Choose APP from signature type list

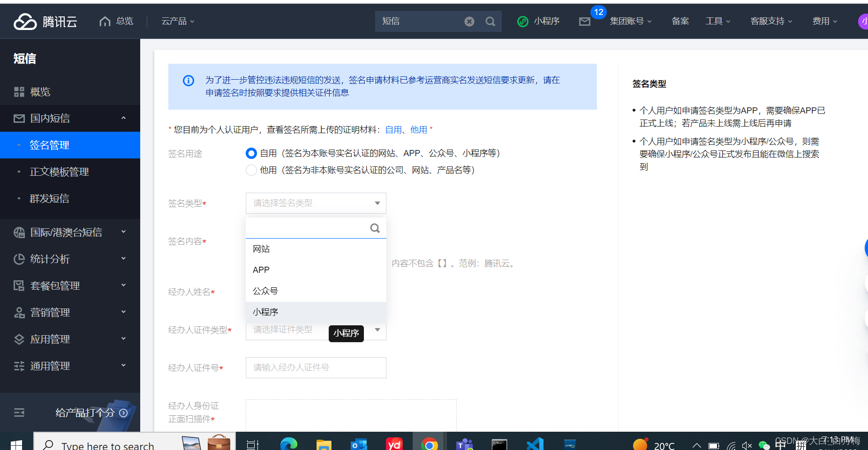pyautogui.click(x=316, y=270)
